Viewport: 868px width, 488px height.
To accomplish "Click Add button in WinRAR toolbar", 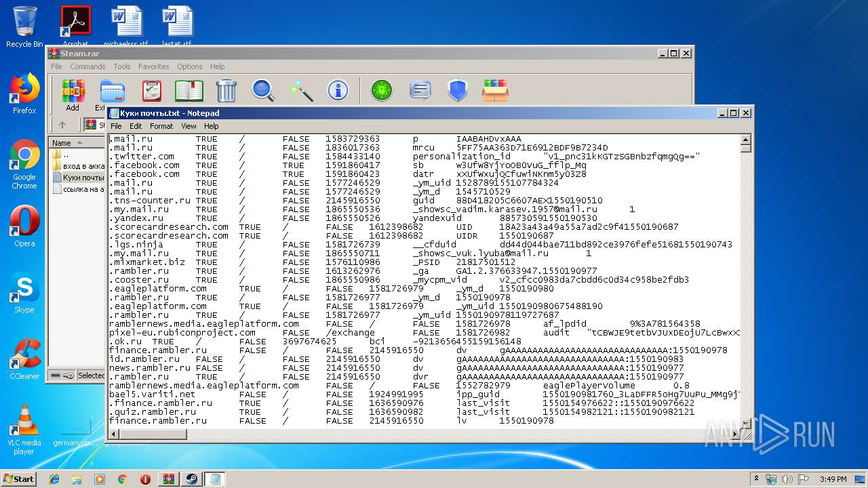I will click(x=73, y=96).
